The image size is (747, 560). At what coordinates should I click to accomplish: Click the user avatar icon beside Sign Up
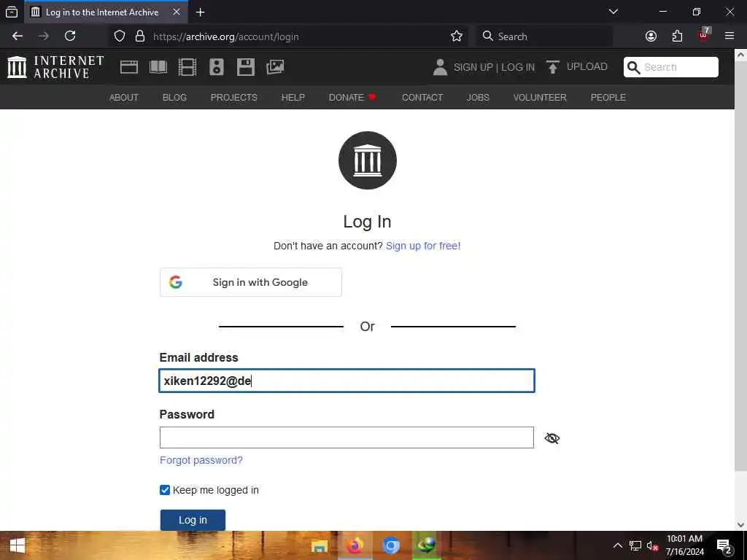(x=440, y=67)
